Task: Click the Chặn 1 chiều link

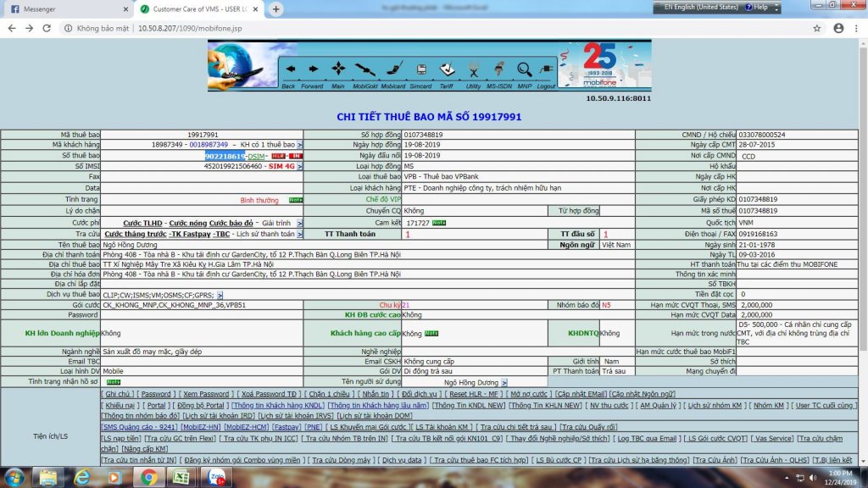Action: click(x=329, y=395)
